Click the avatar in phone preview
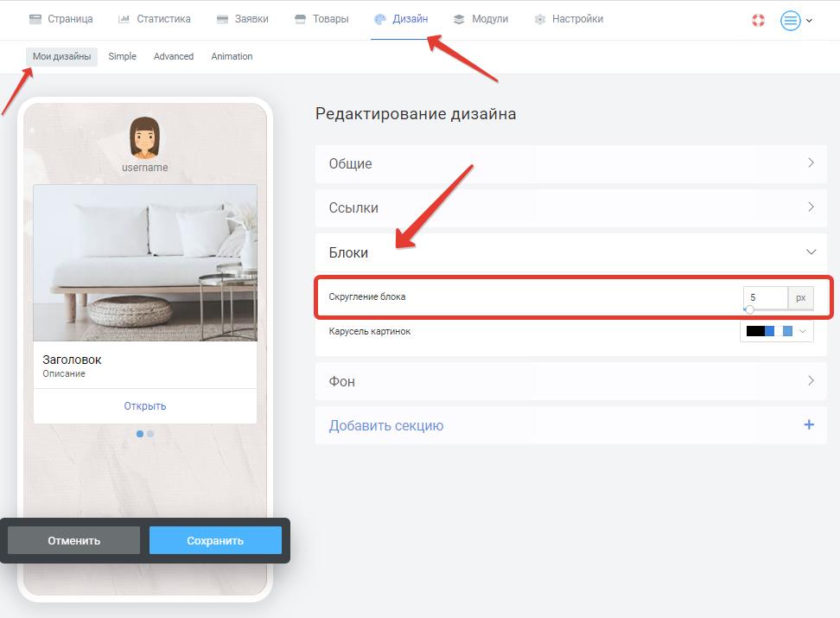Image resolution: width=840 pixels, height=618 pixels. [x=144, y=137]
